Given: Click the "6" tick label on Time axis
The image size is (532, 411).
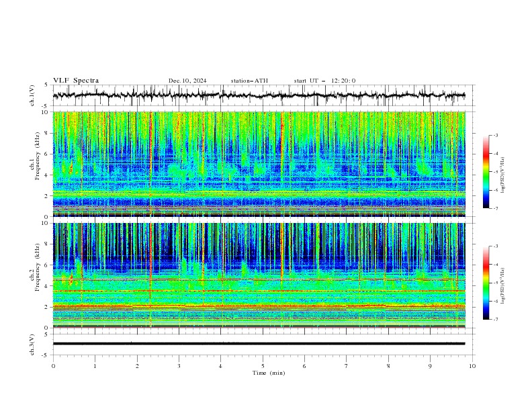Looking at the screenshot, I should [304, 366].
